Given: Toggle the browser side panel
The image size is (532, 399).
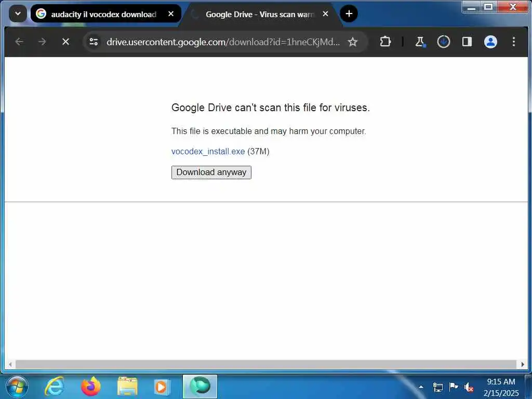Looking at the screenshot, I should pyautogui.click(x=467, y=42).
